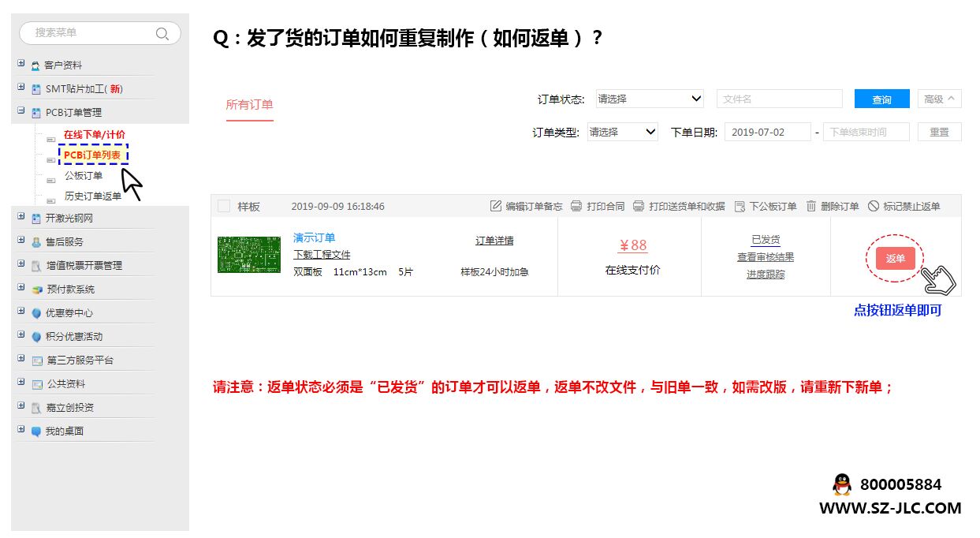Click the red 返单 button
Viewport: 980px width, 538px height.
click(x=896, y=258)
